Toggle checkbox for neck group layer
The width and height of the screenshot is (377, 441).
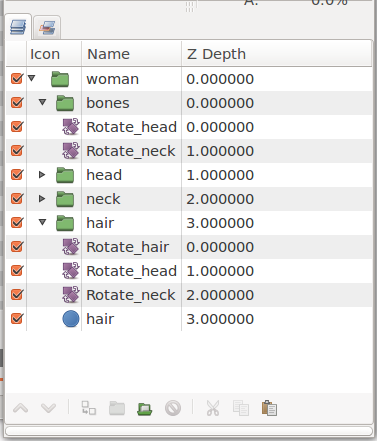pos(17,199)
